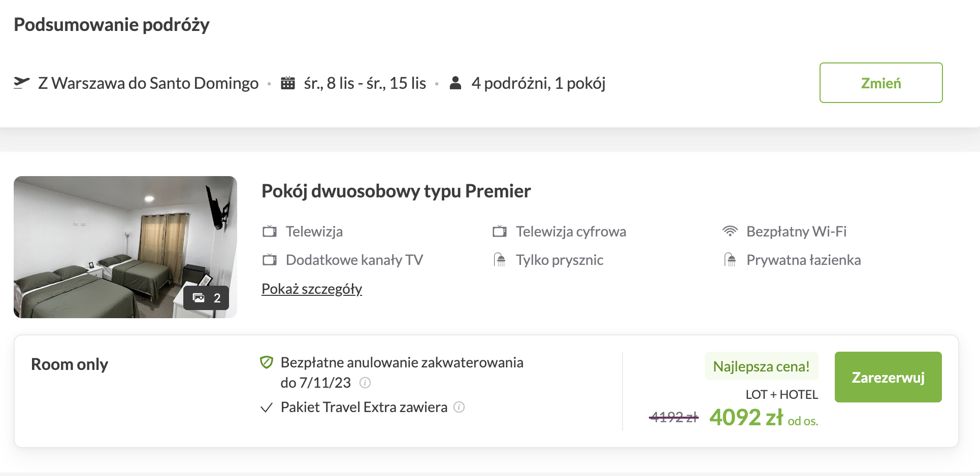Click the 4092 zł price
Image resolution: width=980 pixels, height=476 pixels.
point(746,418)
